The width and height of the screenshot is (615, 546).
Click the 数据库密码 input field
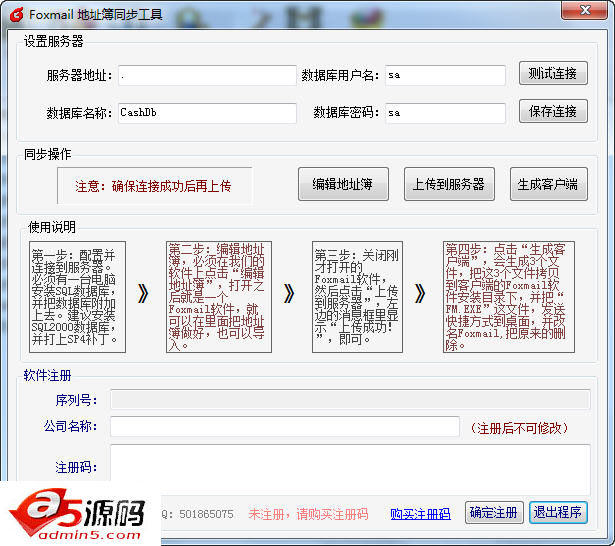click(x=445, y=113)
